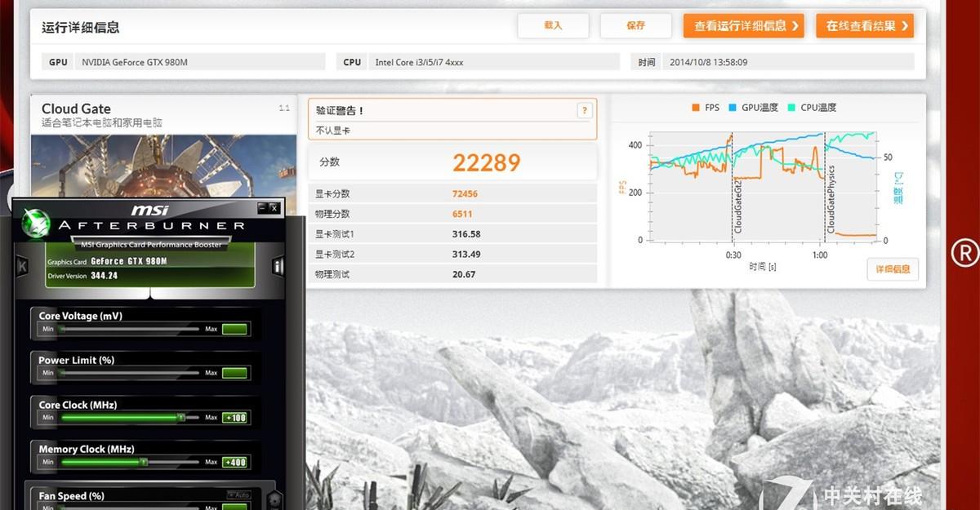Adjust the Power Limit slider track
This screenshot has height=510, width=980.
click(128, 373)
